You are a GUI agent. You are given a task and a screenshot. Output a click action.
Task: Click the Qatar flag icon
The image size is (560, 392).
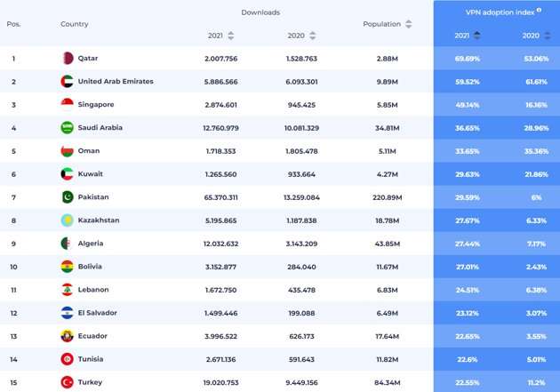pos(67,59)
